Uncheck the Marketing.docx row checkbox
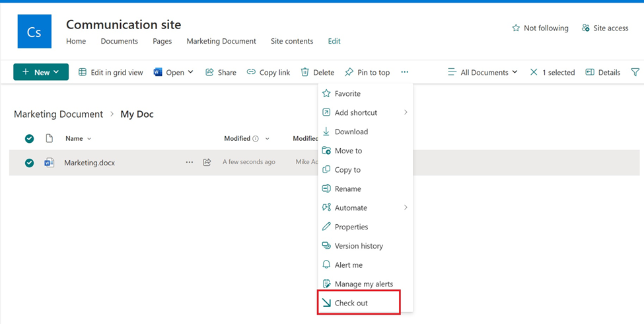The width and height of the screenshot is (644, 324). (x=29, y=163)
